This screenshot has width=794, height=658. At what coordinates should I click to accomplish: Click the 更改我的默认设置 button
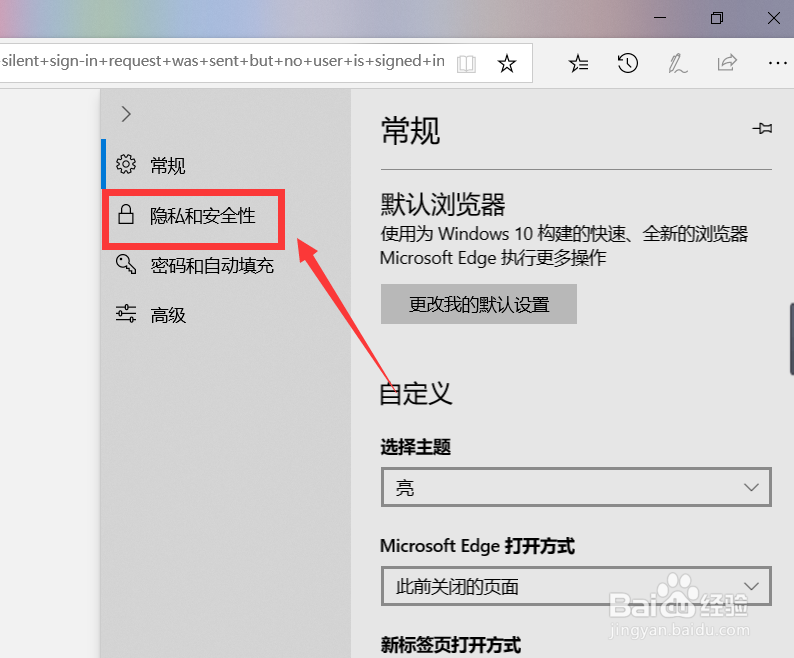click(x=479, y=304)
